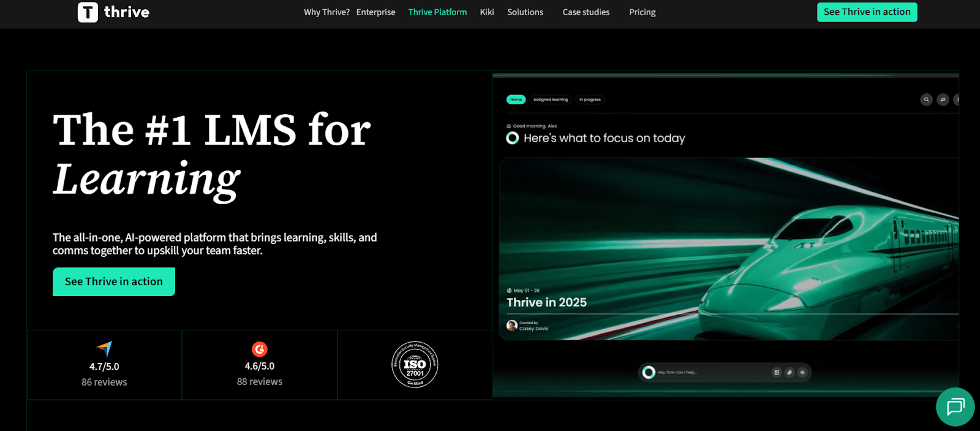
Task: Open the live chat bubble icon
Action: tap(955, 406)
